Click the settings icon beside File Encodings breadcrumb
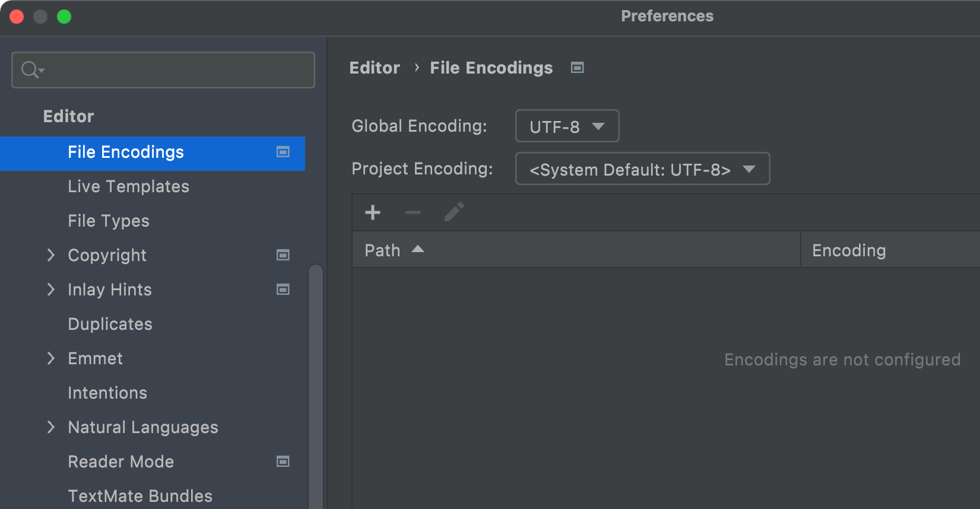This screenshot has width=980, height=509. (578, 68)
